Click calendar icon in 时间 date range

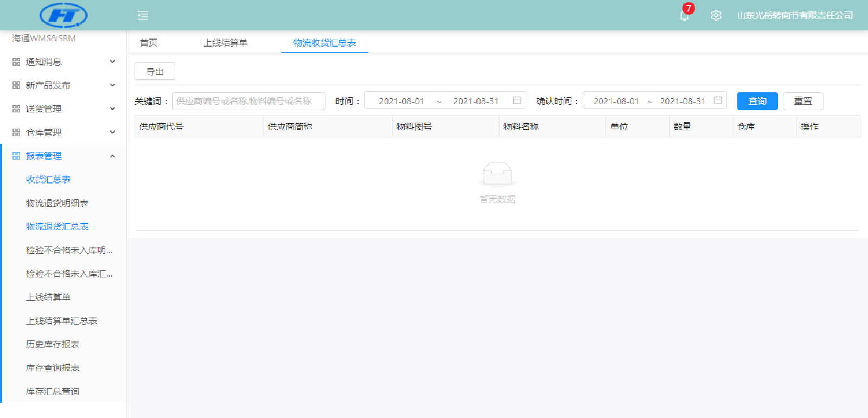click(x=517, y=100)
